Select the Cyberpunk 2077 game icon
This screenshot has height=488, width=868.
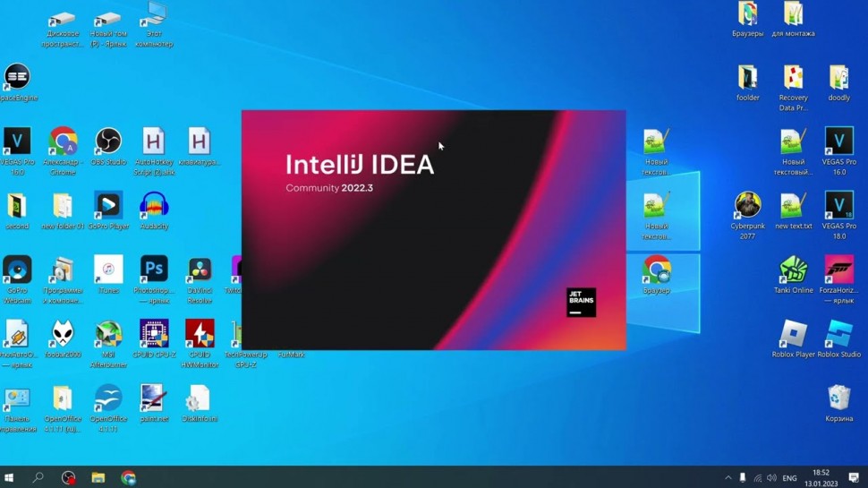[747, 207]
